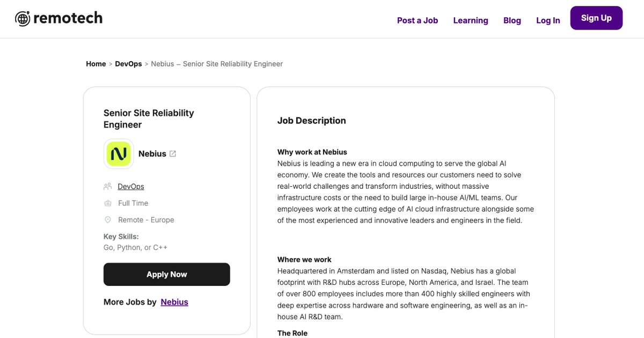Click the Nebius company name beside the logo
This screenshot has width=644, height=338.
(x=152, y=154)
